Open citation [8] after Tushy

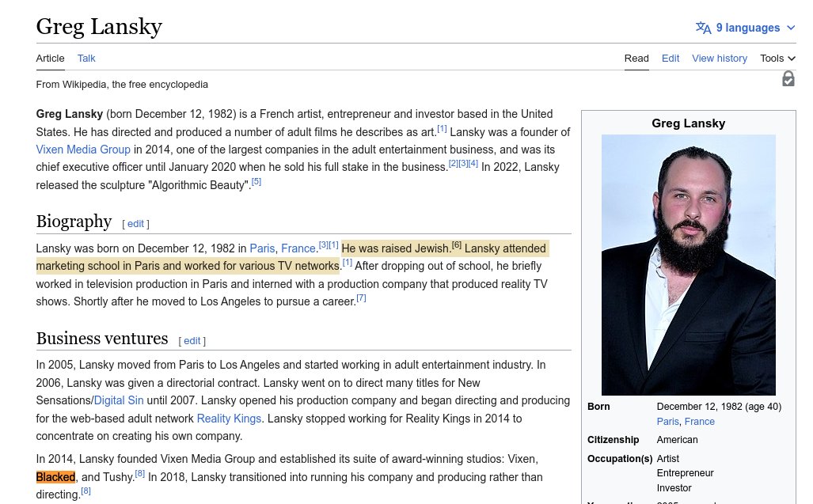(139, 473)
